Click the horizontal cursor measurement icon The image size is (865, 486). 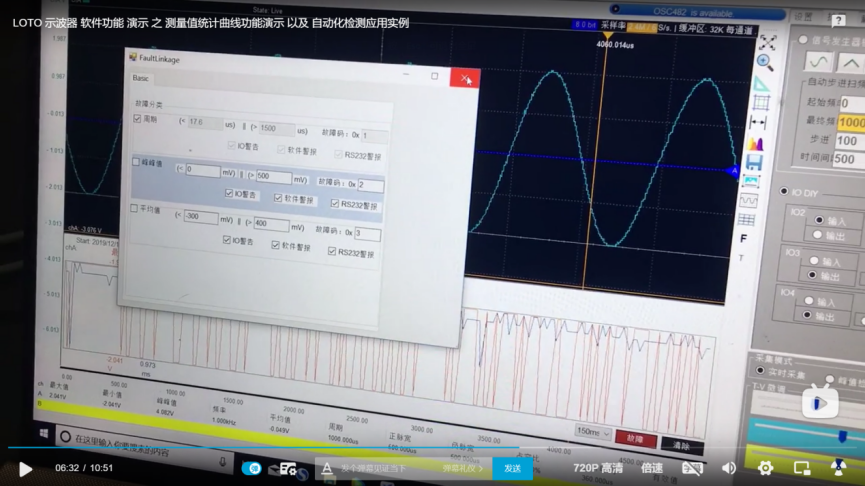(x=758, y=123)
